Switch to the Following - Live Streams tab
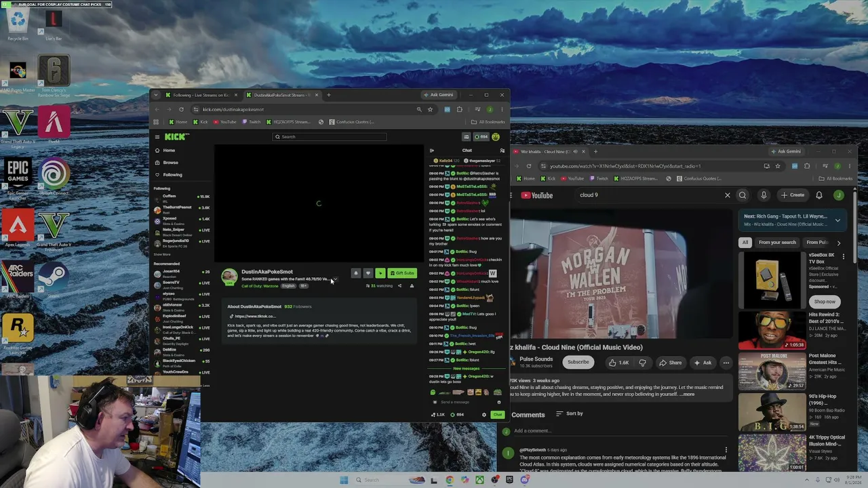This screenshot has width=868, height=488. [x=199, y=95]
